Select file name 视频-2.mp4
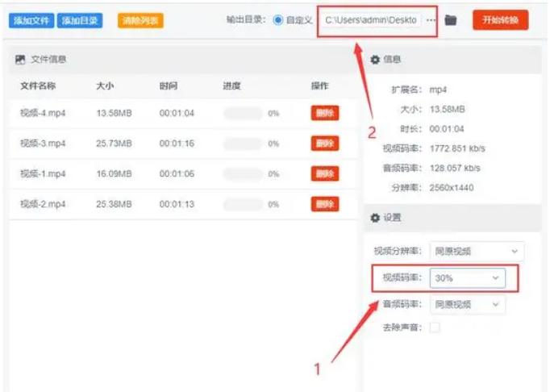 pyautogui.click(x=43, y=204)
